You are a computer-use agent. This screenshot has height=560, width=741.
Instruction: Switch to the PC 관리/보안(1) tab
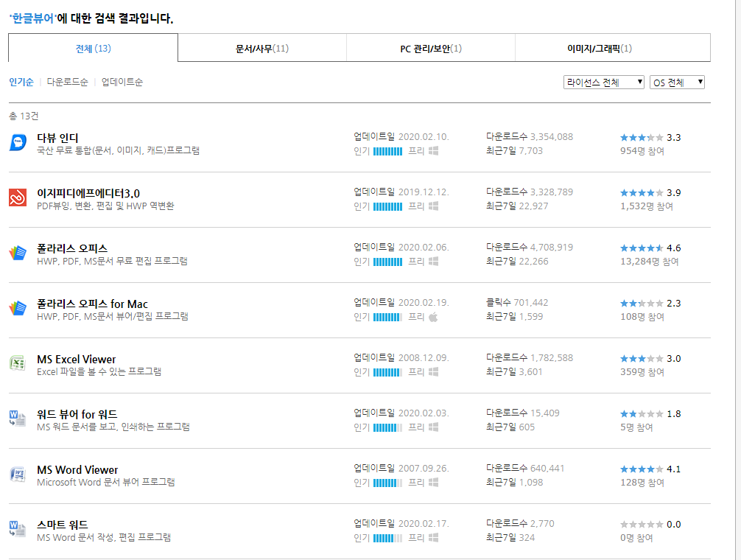[x=430, y=48]
